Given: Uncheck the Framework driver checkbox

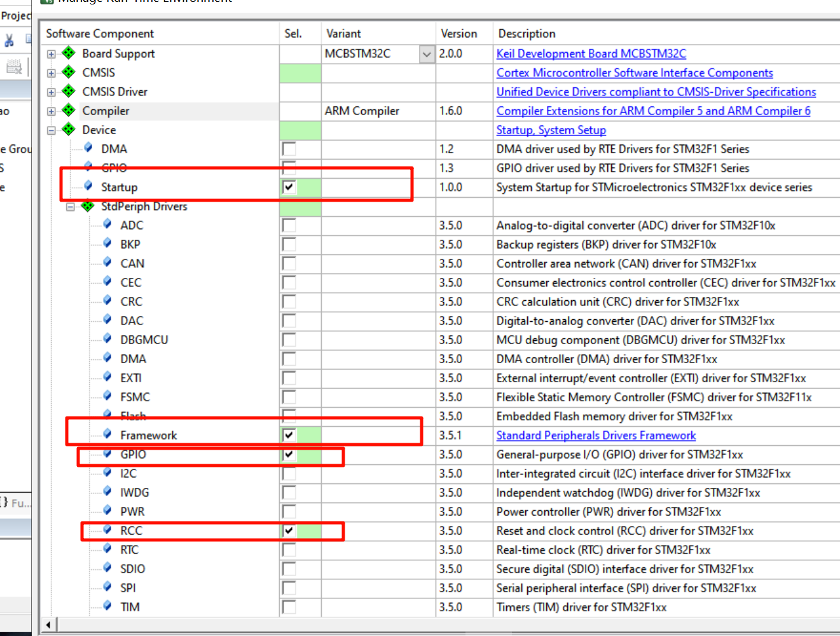Looking at the screenshot, I should tap(289, 435).
